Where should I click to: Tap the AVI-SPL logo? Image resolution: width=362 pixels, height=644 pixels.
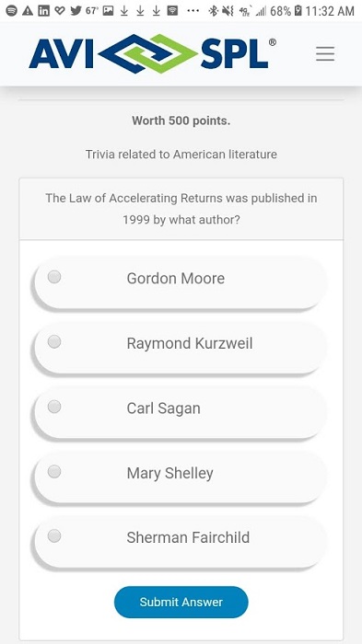[153, 53]
